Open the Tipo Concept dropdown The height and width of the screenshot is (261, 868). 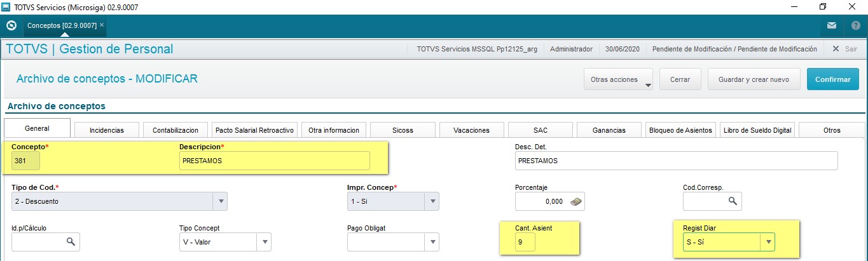(x=264, y=242)
